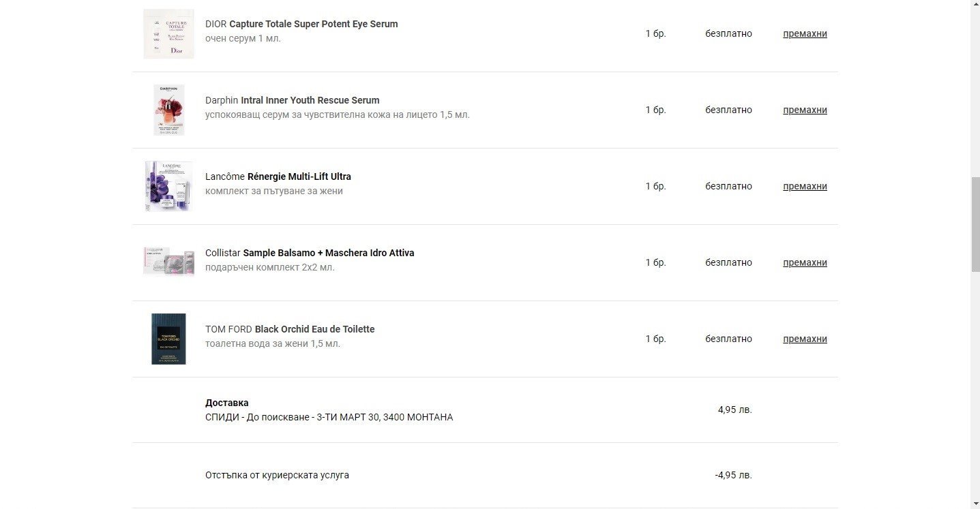Open DIOR Capture Totale eye serum thumbnail
980x509 pixels.
click(x=168, y=33)
